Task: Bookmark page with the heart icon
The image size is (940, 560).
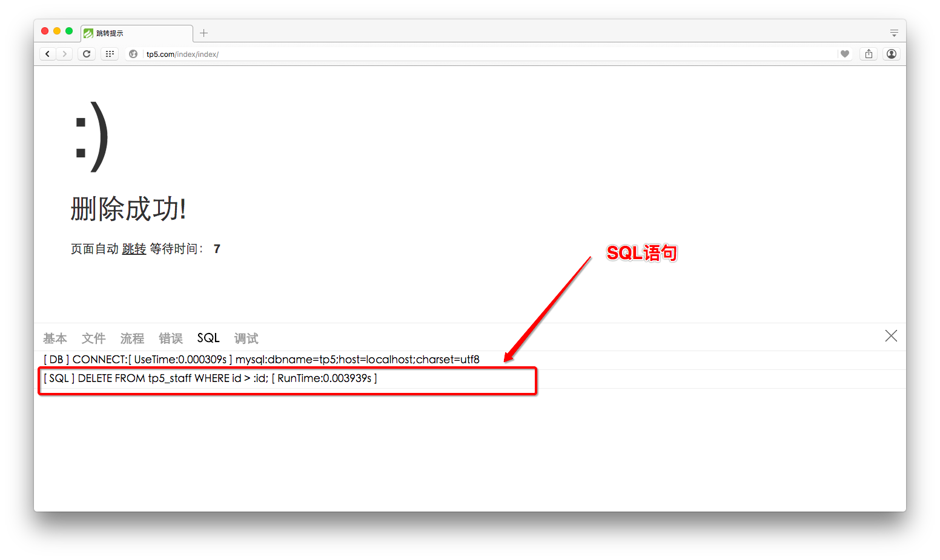Action: pos(845,54)
